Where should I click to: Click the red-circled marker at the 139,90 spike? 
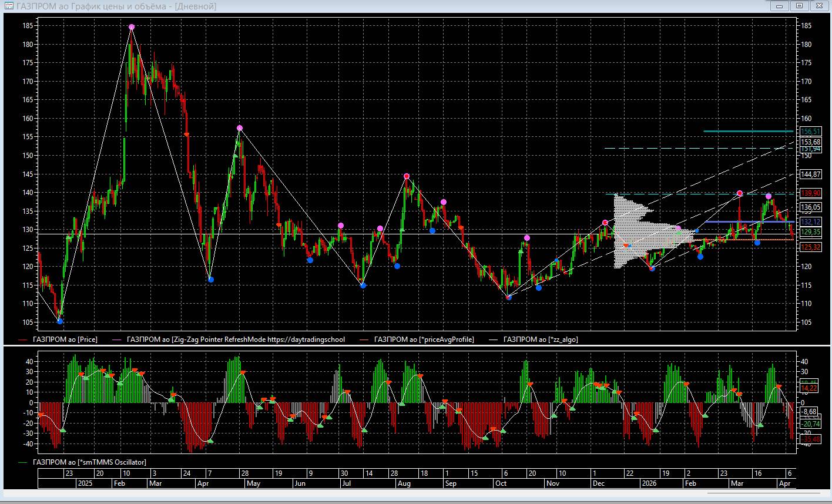[x=739, y=193]
